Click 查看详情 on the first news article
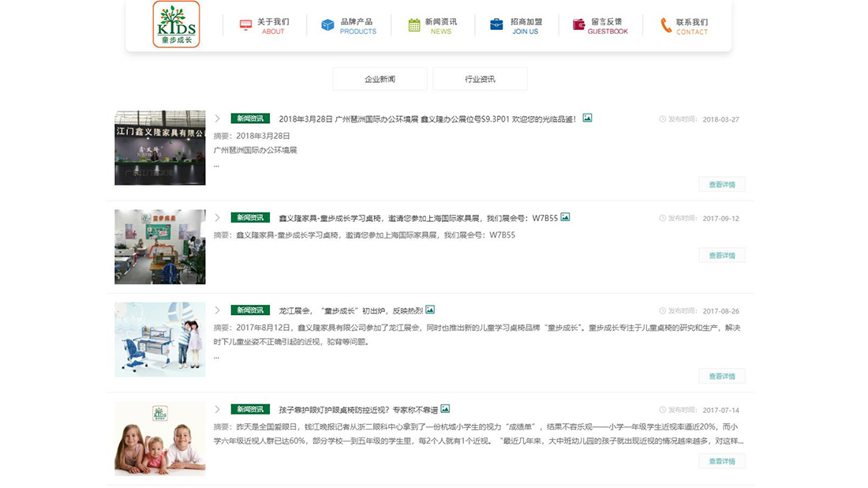The image size is (868, 488). click(720, 184)
